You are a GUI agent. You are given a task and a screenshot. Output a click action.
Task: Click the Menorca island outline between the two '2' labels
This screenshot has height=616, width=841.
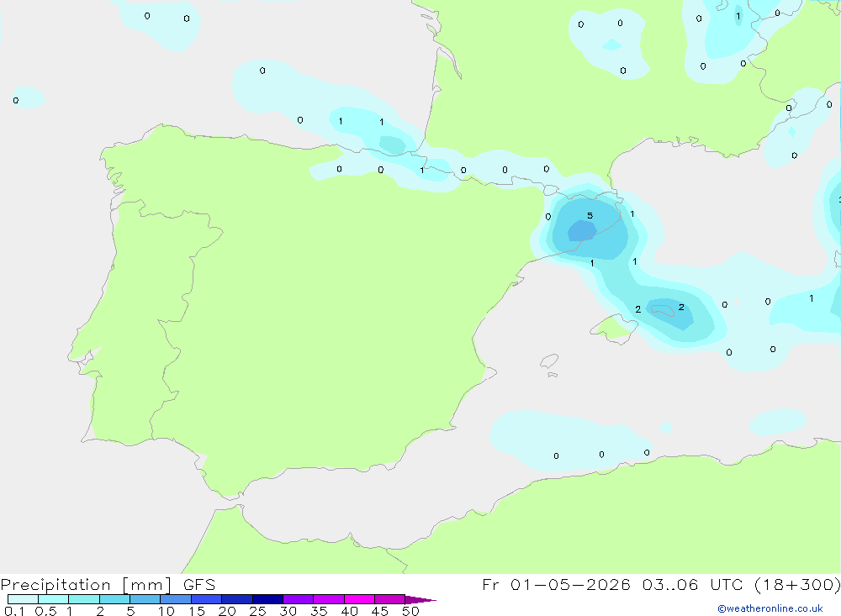(x=663, y=310)
